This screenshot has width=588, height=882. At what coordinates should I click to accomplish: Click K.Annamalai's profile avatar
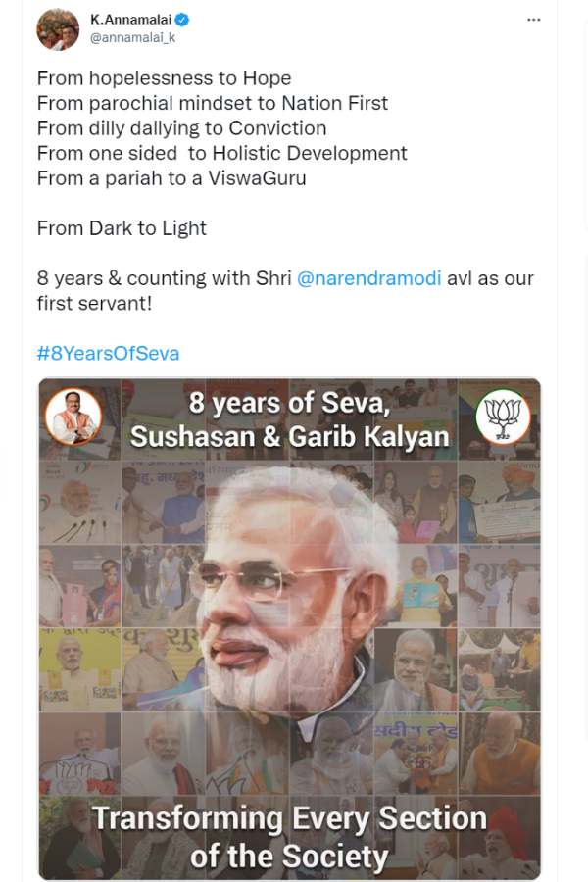click(58, 28)
